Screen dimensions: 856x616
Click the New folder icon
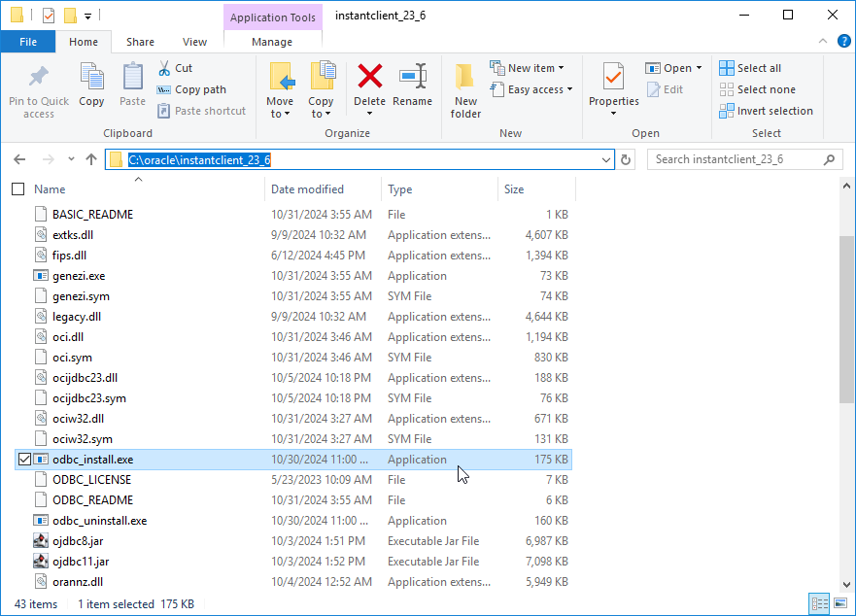pyautogui.click(x=465, y=78)
